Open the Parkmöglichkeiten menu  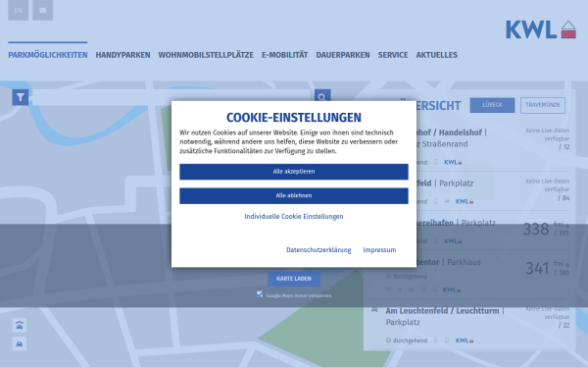48,55
